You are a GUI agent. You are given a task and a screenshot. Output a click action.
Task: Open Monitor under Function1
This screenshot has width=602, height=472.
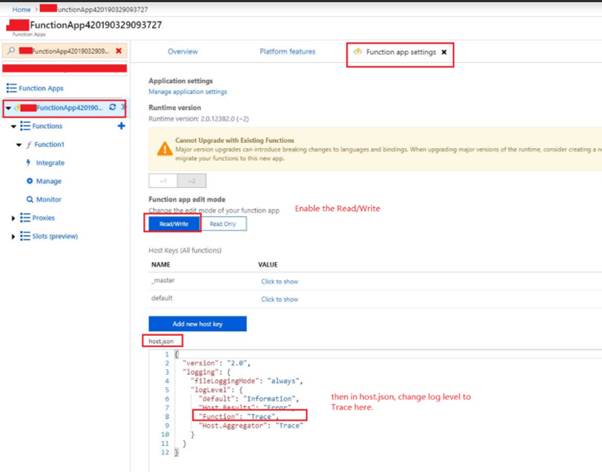click(x=49, y=199)
